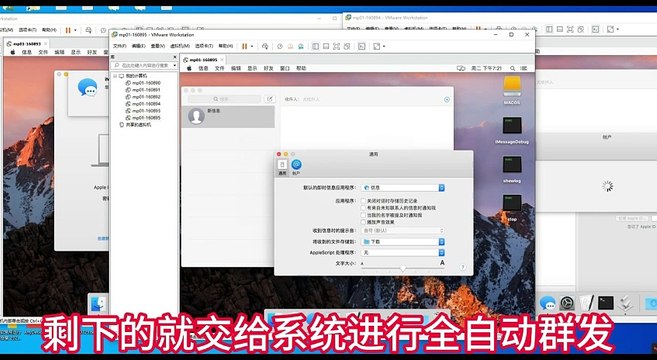Click the recipient 收件人 input field
Screen dimensions: 657x360
pyautogui.click(x=363, y=99)
